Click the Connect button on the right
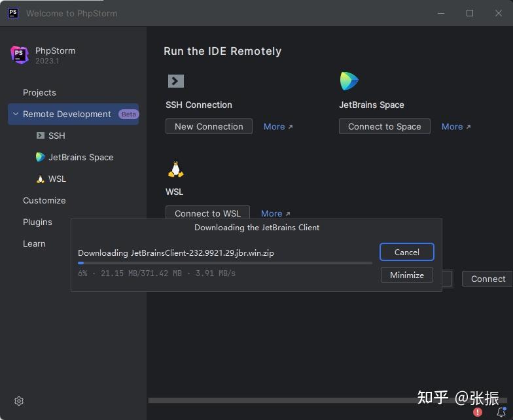Viewport: 513px width, 420px height. [487, 279]
